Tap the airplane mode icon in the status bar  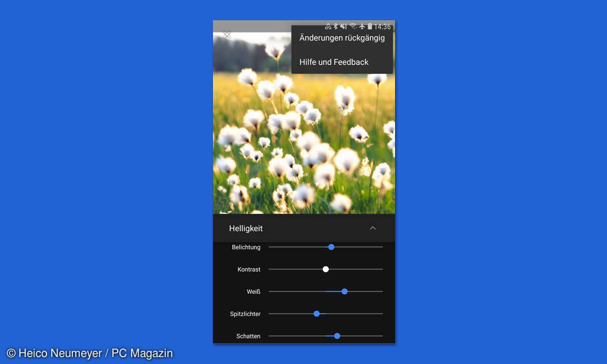pos(362,26)
